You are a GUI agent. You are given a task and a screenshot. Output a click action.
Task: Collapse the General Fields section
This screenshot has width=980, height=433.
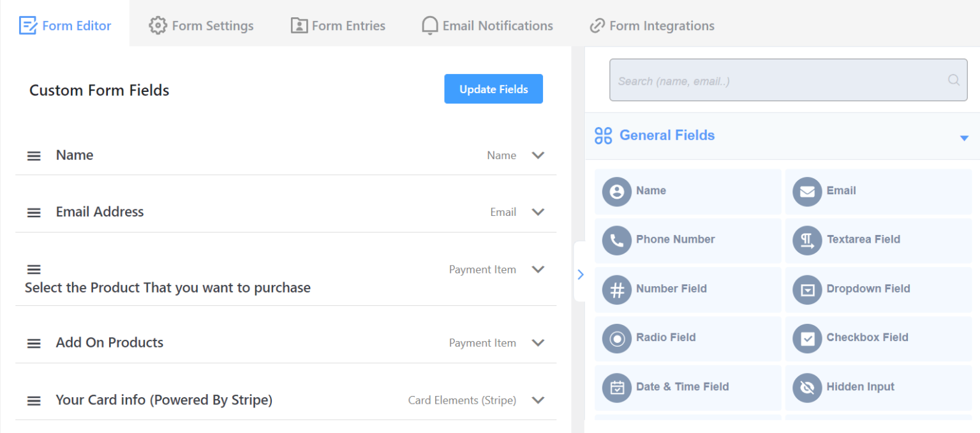tap(964, 138)
